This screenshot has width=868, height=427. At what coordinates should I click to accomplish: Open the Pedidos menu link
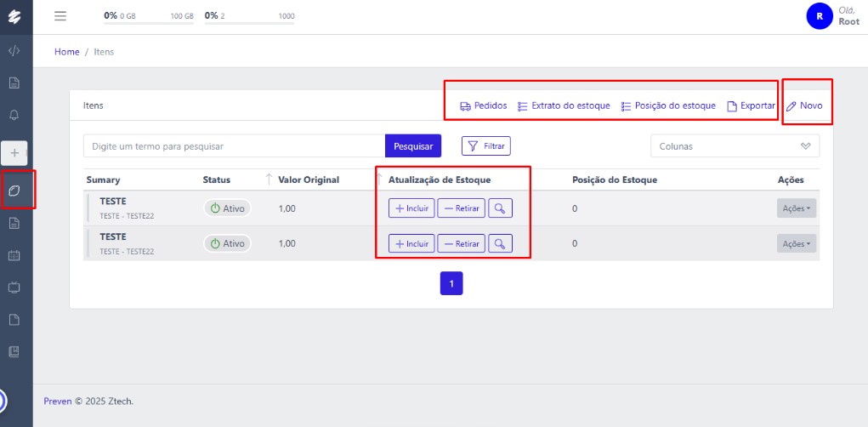(483, 106)
